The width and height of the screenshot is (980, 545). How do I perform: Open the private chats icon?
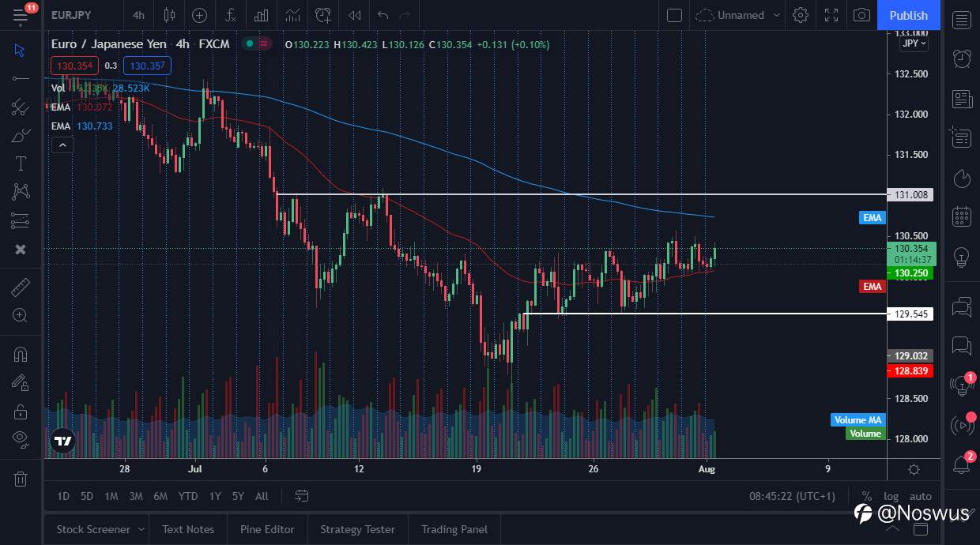pyautogui.click(x=962, y=346)
